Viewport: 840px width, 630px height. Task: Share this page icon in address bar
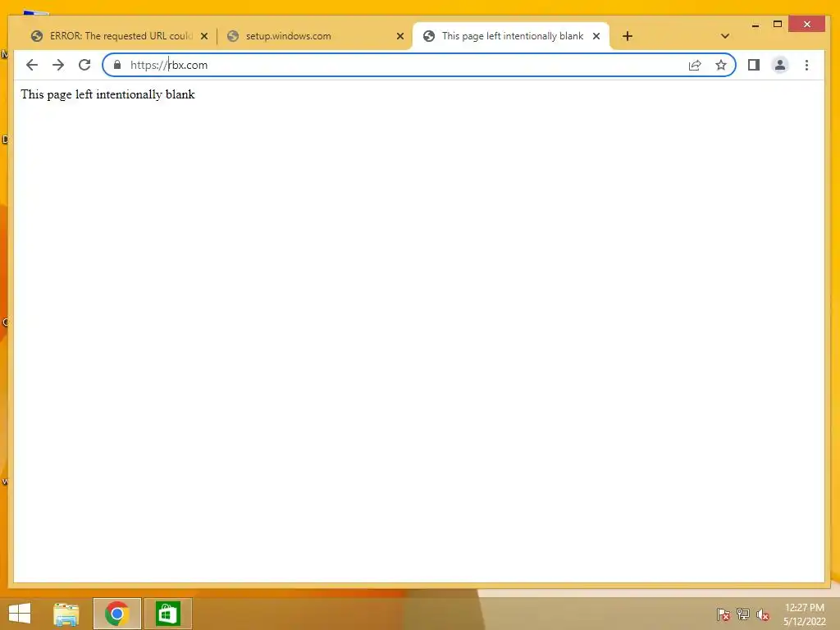[x=695, y=65]
